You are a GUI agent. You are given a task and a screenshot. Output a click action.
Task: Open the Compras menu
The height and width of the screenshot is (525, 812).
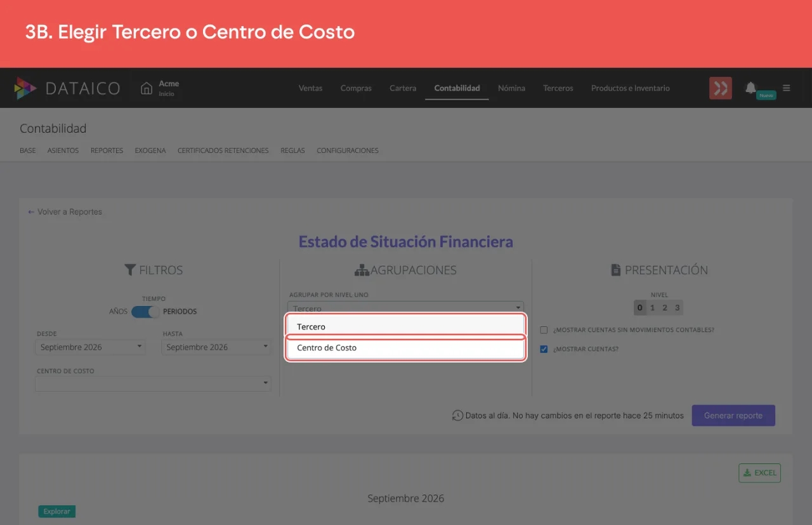click(356, 88)
